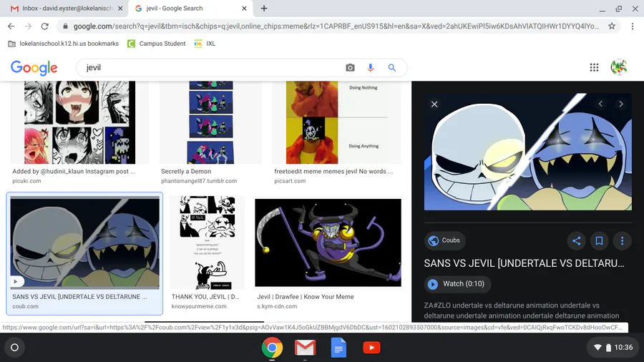
Task: Open the IXL bookmark
Action: [205, 44]
